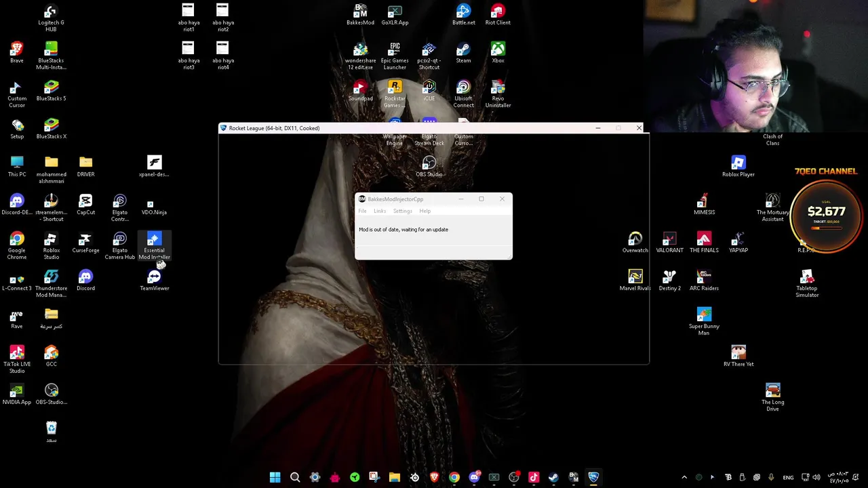The width and height of the screenshot is (868, 488).
Task: Open the MIMESIS desktop shortcut
Action: tap(704, 205)
